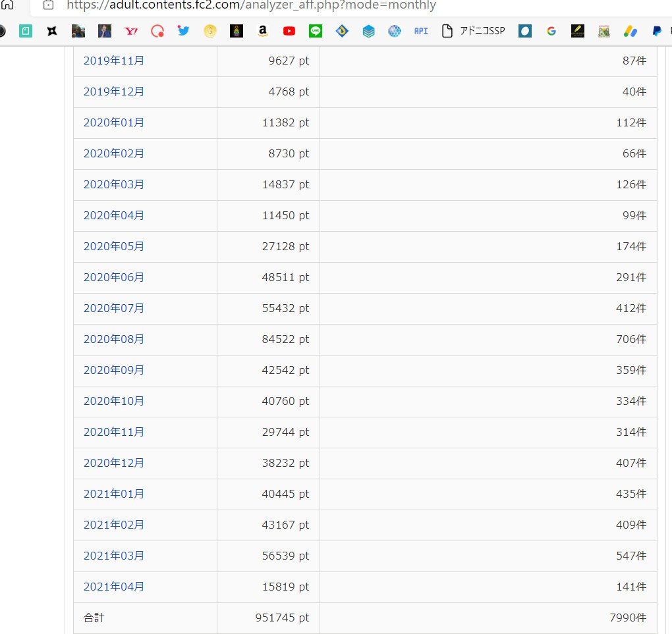Open the Google bookmark
The height and width of the screenshot is (634, 672).
551,31
